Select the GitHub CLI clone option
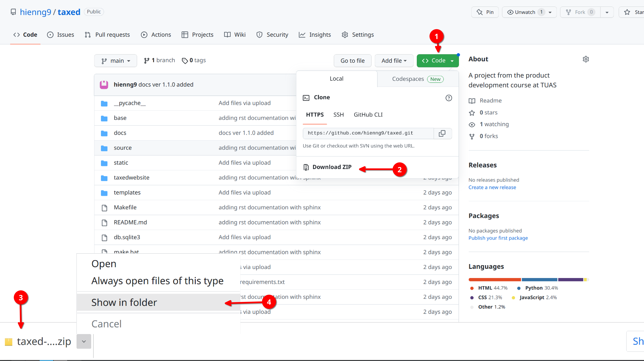Screen dimensions: 644x361 (x=368, y=115)
